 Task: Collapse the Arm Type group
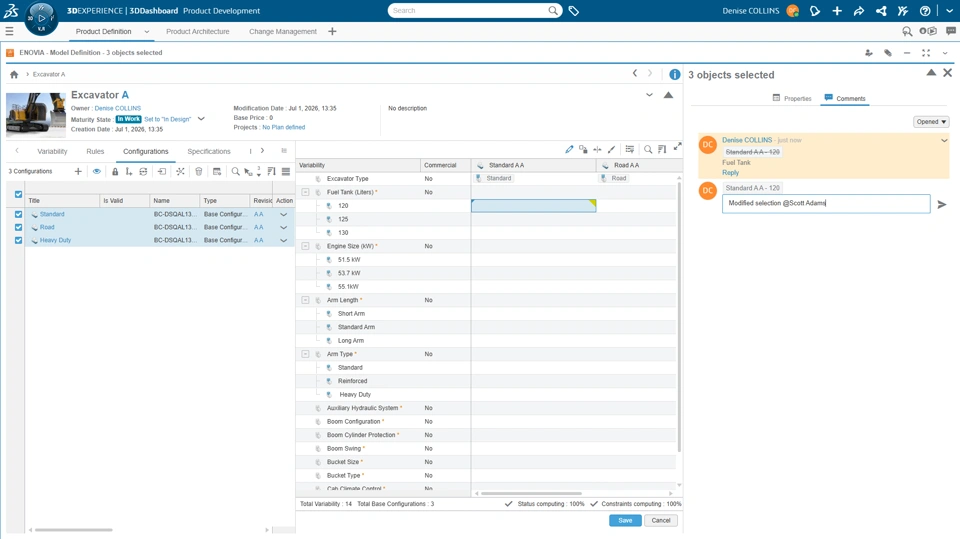[x=305, y=354]
